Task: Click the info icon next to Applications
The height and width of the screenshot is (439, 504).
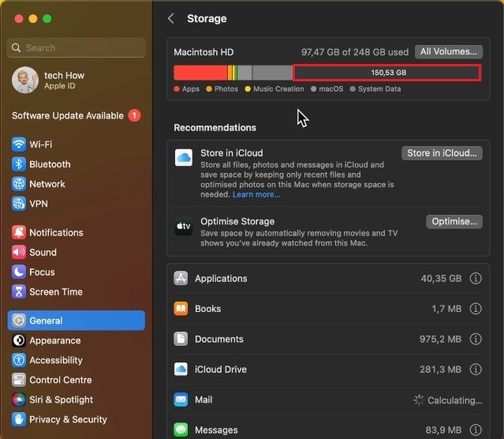Action: click(476, 279)
